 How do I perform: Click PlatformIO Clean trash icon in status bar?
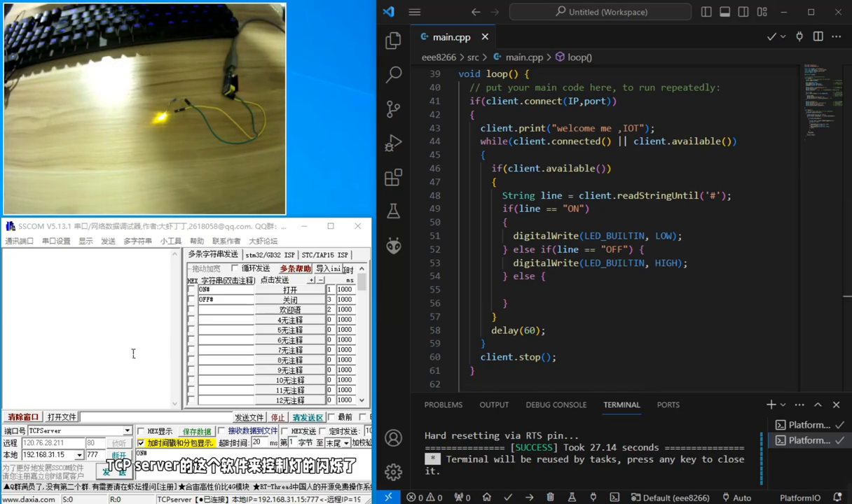click(x=551, y=498)
